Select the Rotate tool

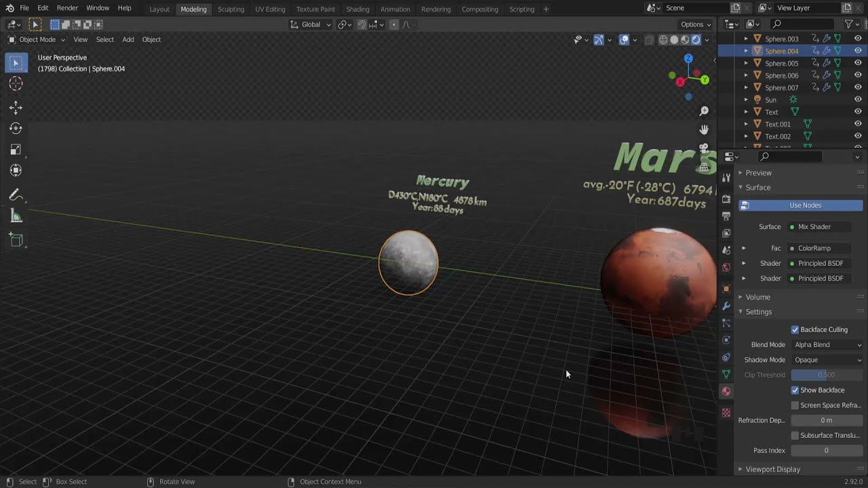[16, 128]
